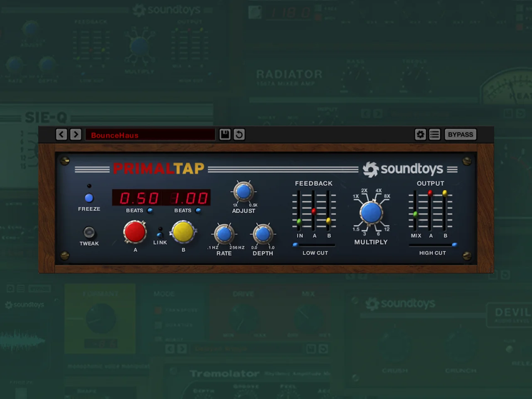
Task: Toggle Beats mode under the 1.00 display
Action: [x=198, y=210]
